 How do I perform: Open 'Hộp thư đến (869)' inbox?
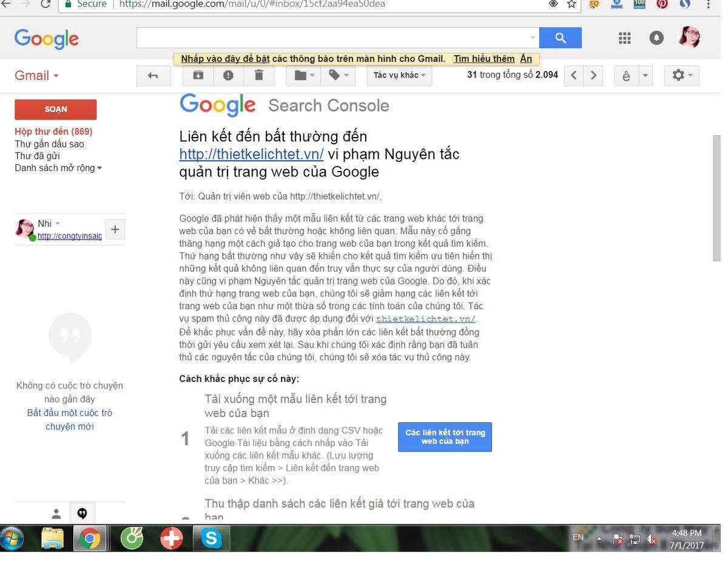(54, 132)
